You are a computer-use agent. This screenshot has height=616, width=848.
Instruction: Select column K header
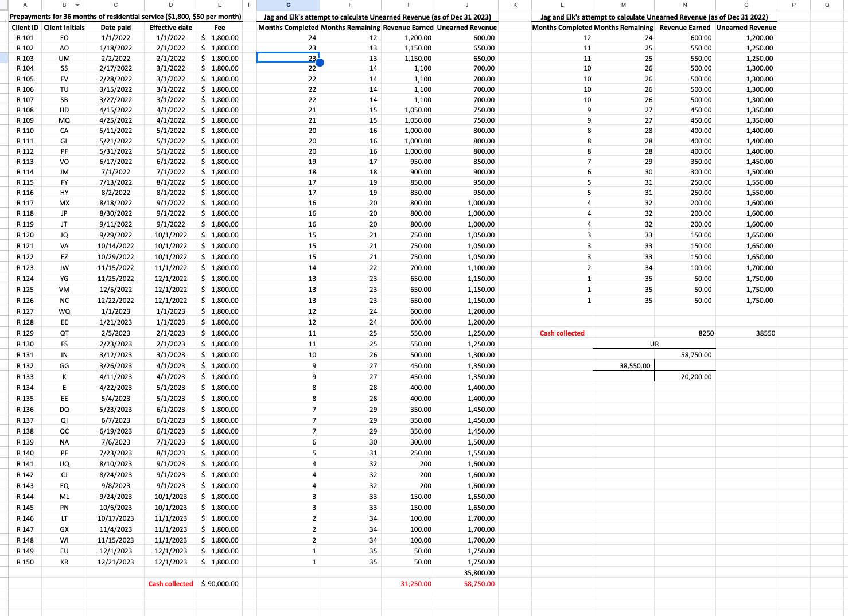pyautogui.click(x=515, y=5)
